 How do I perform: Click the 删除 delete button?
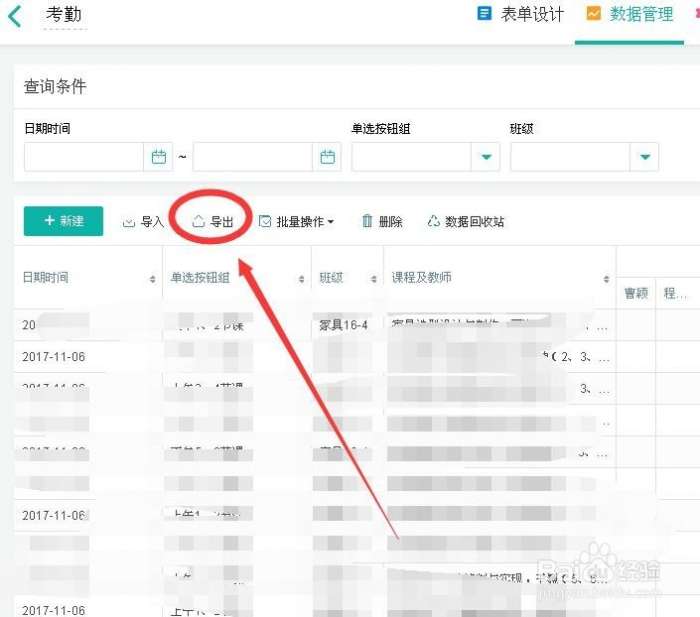coord(382,221)
